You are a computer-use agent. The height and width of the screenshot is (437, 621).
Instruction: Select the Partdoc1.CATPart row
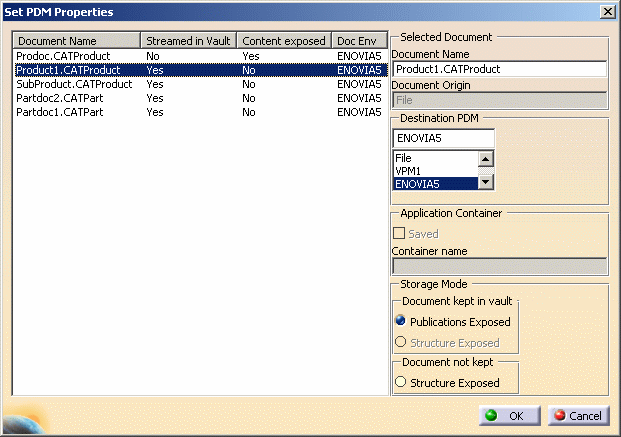(200, 112)
